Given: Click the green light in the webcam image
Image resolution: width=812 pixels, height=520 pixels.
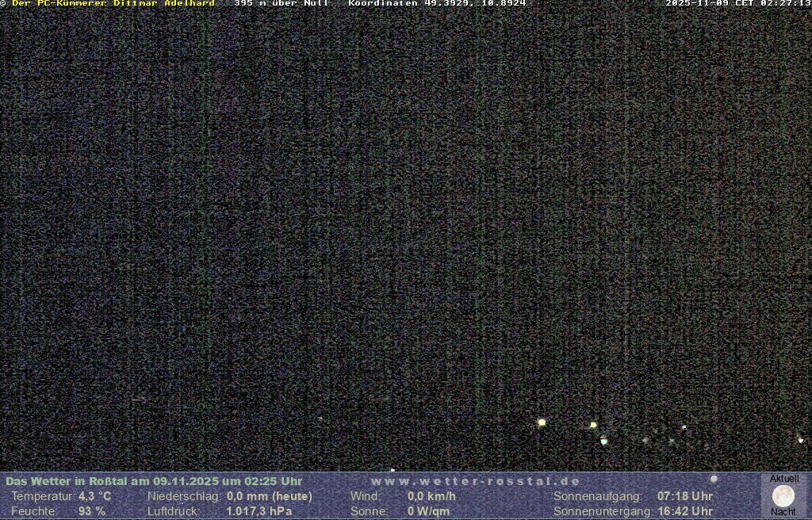Looking at the screenshot, I should click(603, 441).
